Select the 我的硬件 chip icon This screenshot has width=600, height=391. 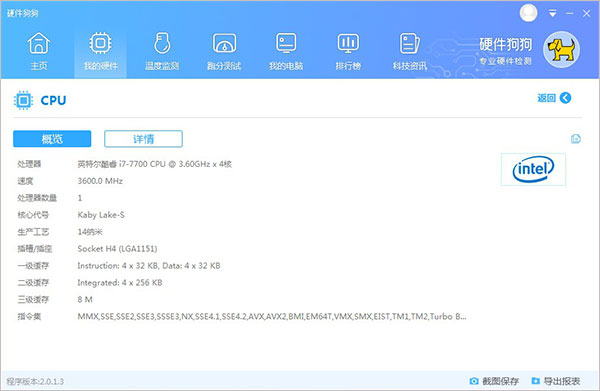pos(100,43)
